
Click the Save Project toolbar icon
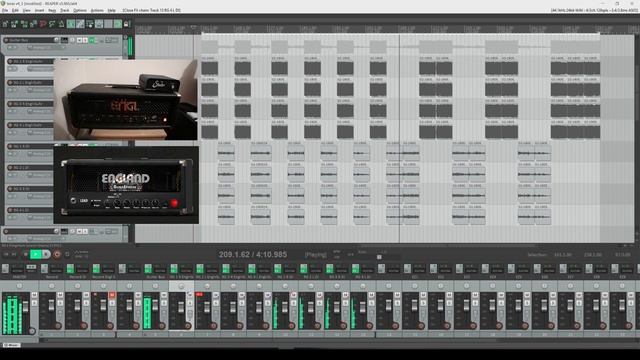[24, 24]
